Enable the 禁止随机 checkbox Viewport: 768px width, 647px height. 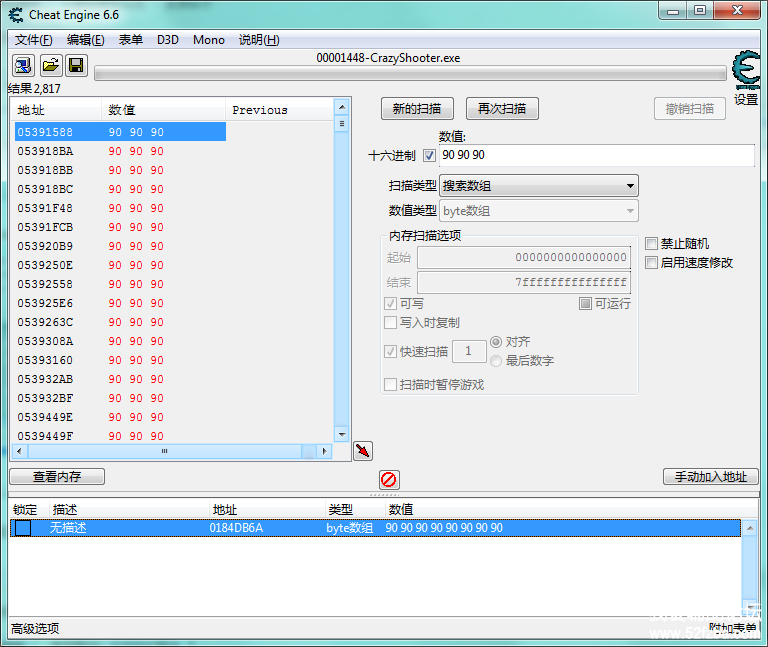(651, 243)
